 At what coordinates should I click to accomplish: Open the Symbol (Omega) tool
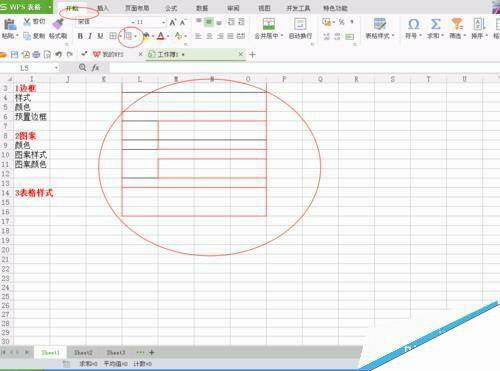pos(413,24)
